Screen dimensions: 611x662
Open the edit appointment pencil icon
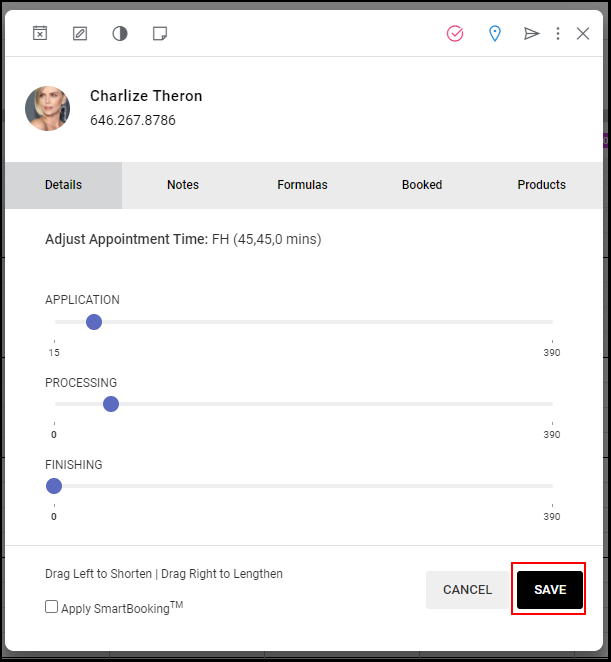click(x=80, y=33)
